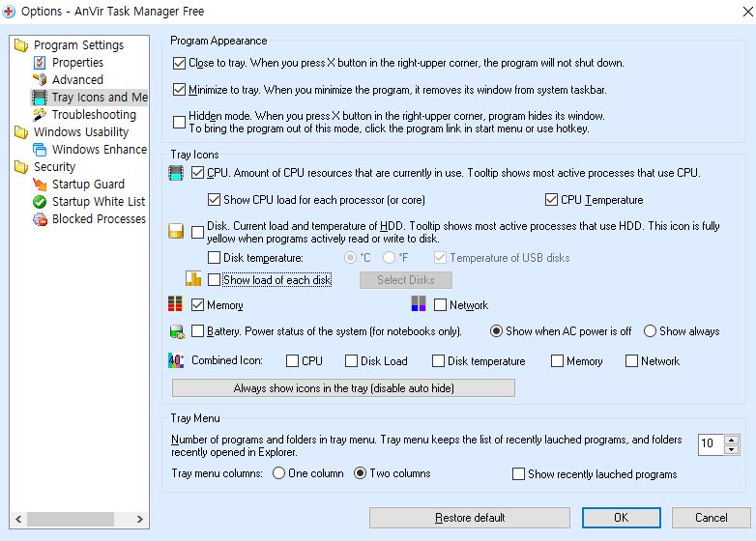The width and height of the screenshot is (756, 541).
Task: Click the tree horizontal scrollbar thumb
Action: [x=71, y=520]
